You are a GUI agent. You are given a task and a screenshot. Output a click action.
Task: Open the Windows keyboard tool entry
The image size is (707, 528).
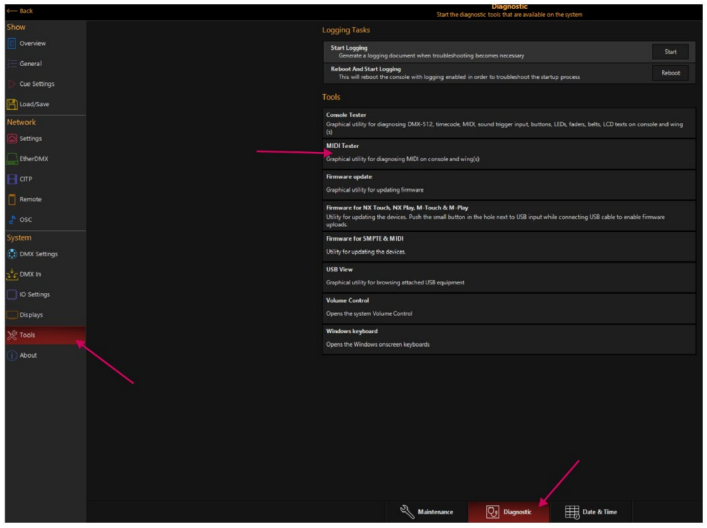[508, 337]
